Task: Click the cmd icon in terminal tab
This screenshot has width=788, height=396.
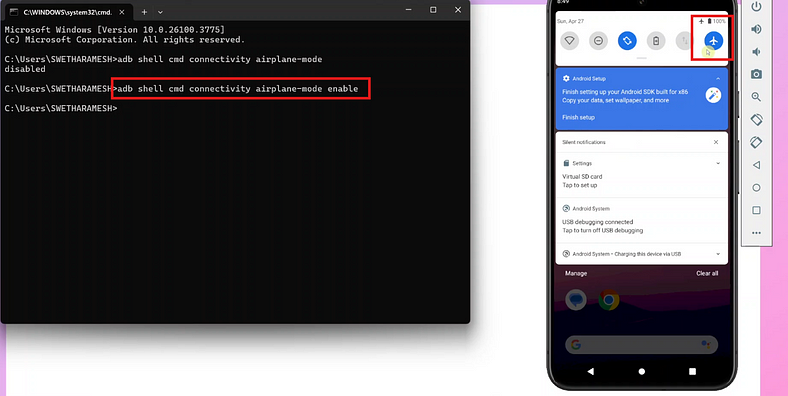Action: click(14, 12)
